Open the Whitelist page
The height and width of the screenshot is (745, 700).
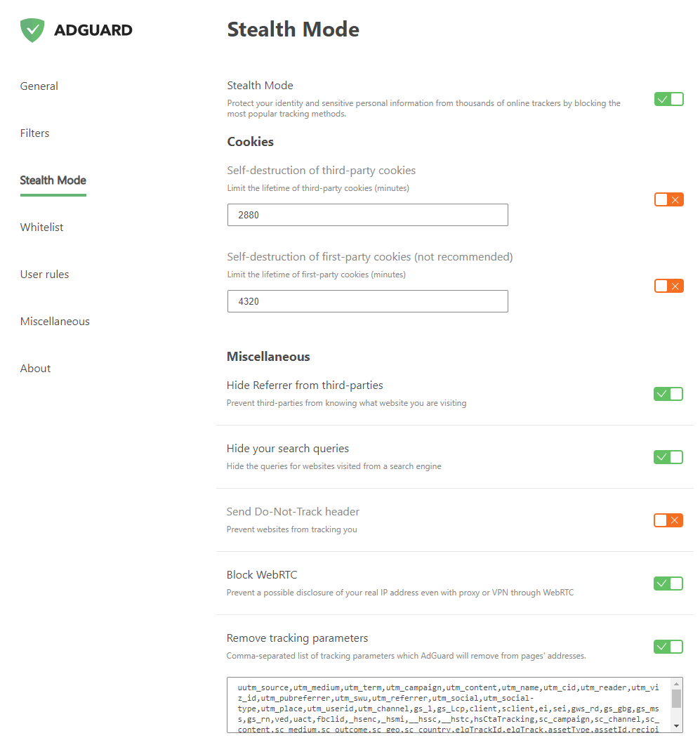point(42,228)
